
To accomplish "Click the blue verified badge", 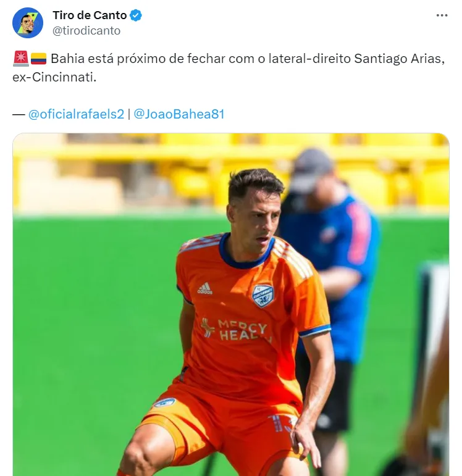I will [x=136, y=15].
